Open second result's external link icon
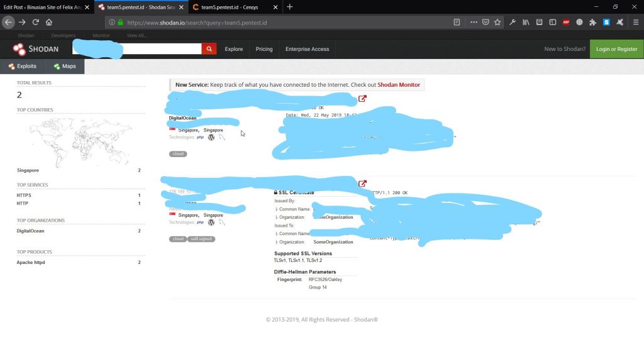 click(362, 183)
